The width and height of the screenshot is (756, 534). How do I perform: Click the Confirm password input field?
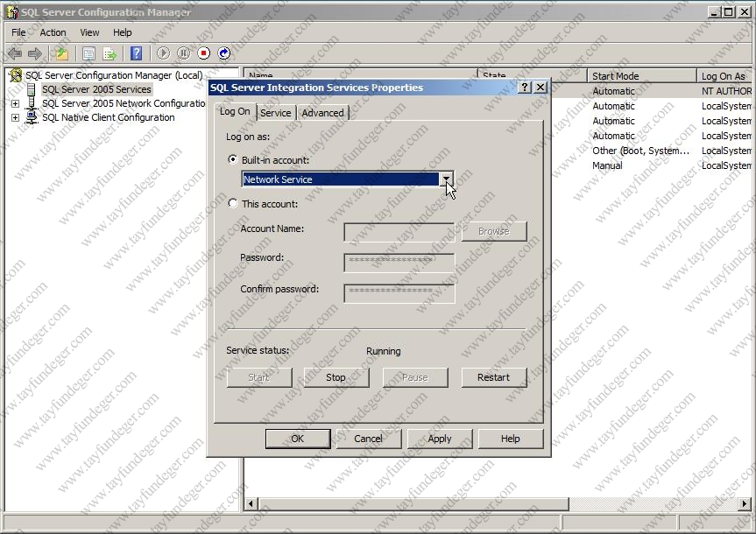(x=399, y=293)
